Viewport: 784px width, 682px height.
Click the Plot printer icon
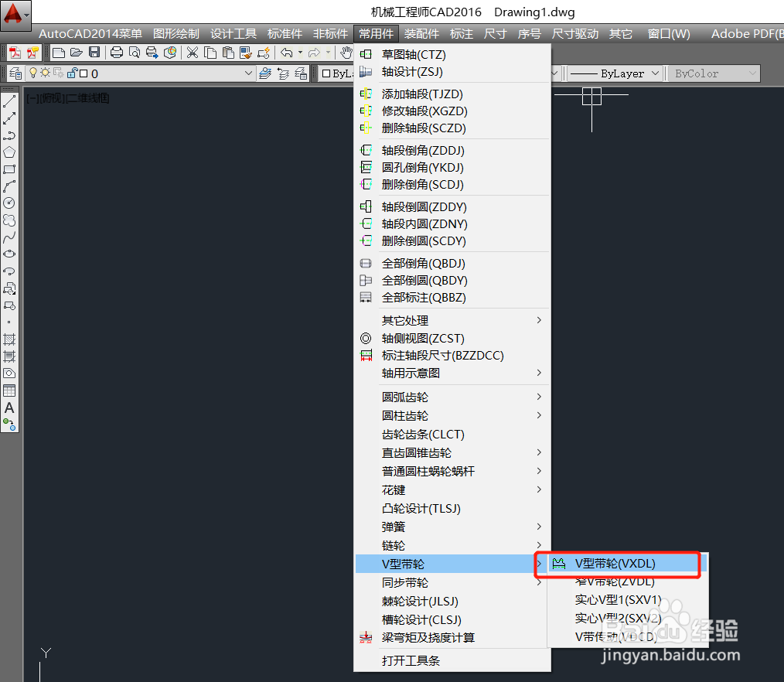click(x=117, y=53)
